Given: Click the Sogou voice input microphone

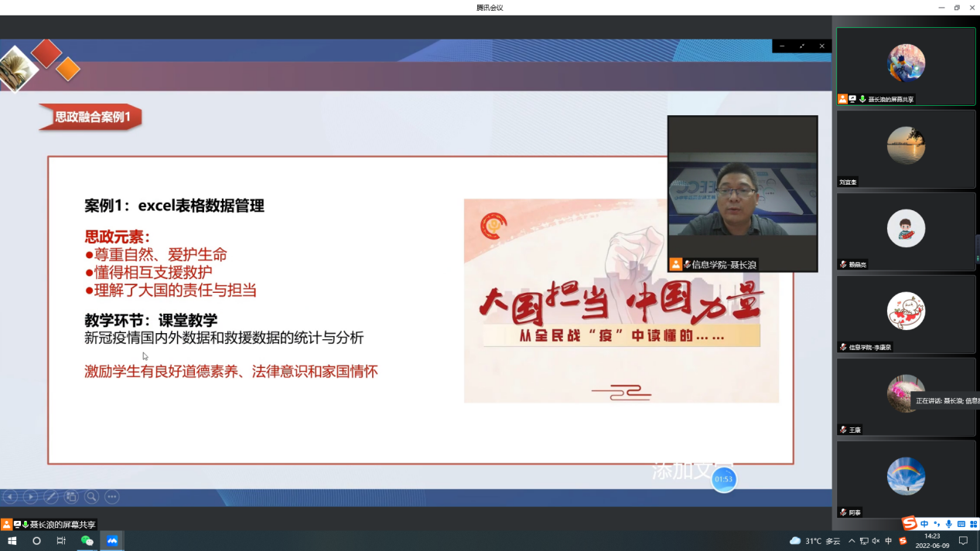Looking at the screenshot, I should (x=949, y=524).
